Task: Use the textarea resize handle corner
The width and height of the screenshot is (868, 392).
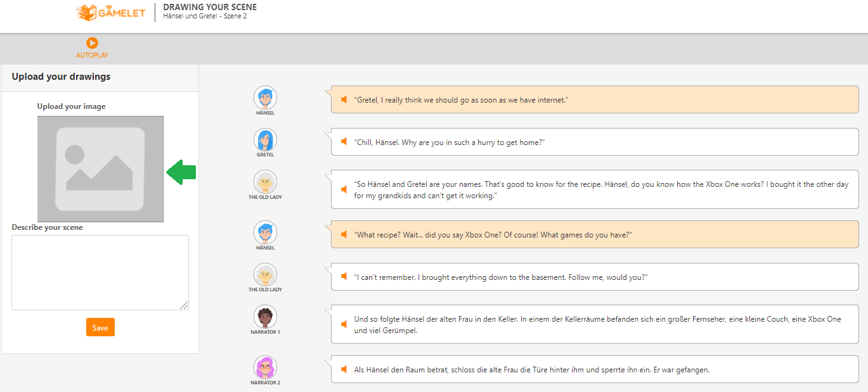Action: point(185,306)
